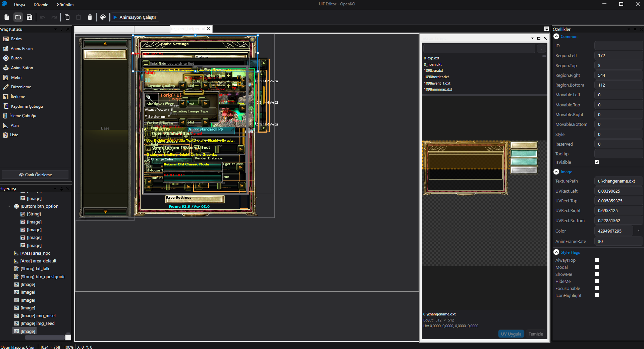Save using the floppy disk icon
The image size is (644, 349).
tap(30, 17)
